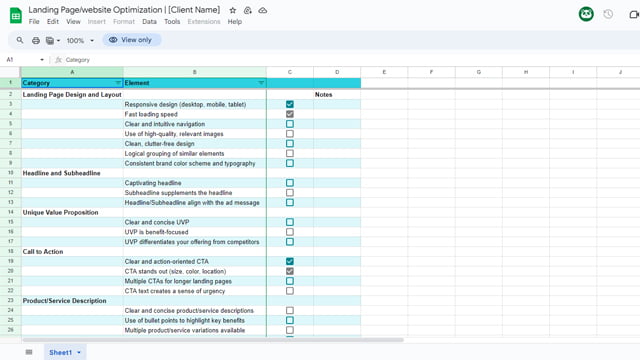This screenshot has height=360, width=640.
Task: Uncheck the Clear and action-oriented CTA checkbox
Action: pos(290,261)
